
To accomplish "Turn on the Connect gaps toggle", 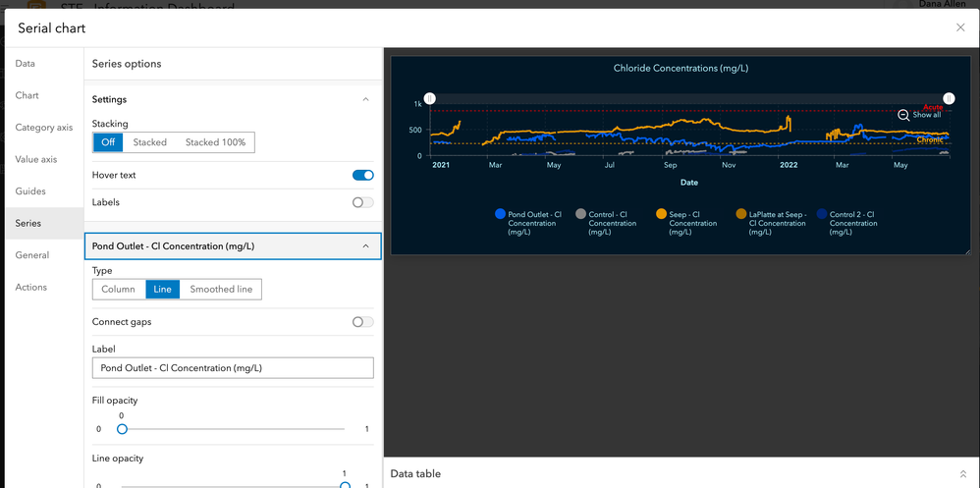I will click(x=362, y=322).
